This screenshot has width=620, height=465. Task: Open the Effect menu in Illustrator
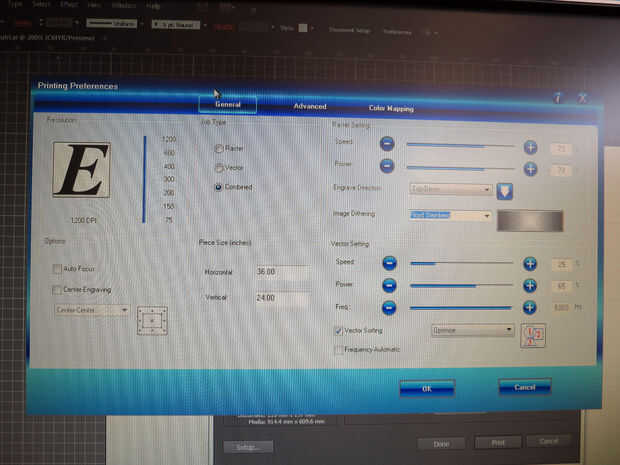(69, 5)
